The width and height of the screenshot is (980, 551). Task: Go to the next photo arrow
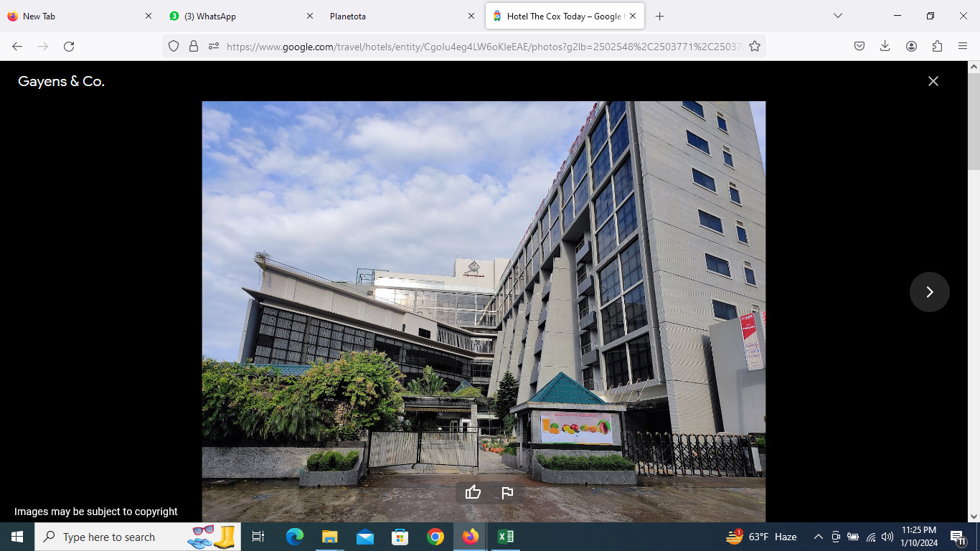[929, 292]
